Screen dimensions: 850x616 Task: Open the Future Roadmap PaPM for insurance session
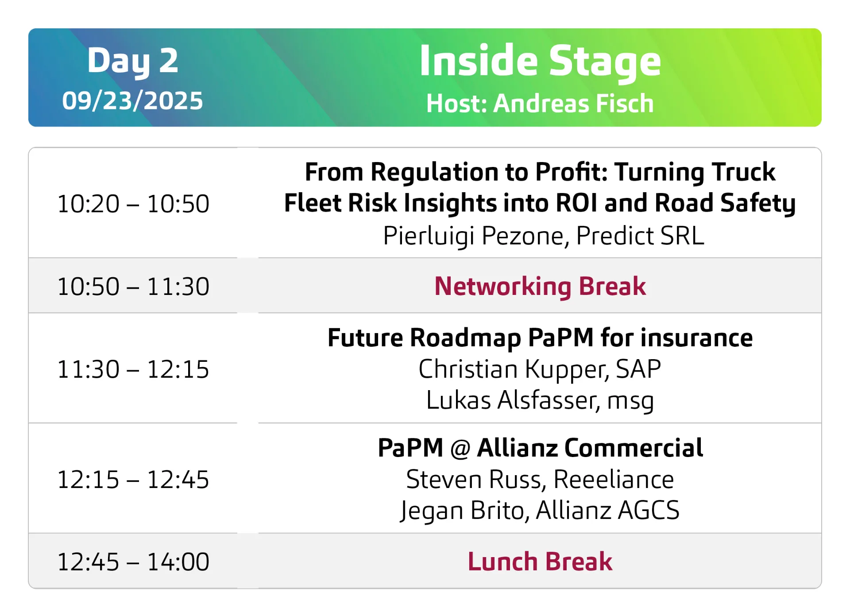(540, 338)
